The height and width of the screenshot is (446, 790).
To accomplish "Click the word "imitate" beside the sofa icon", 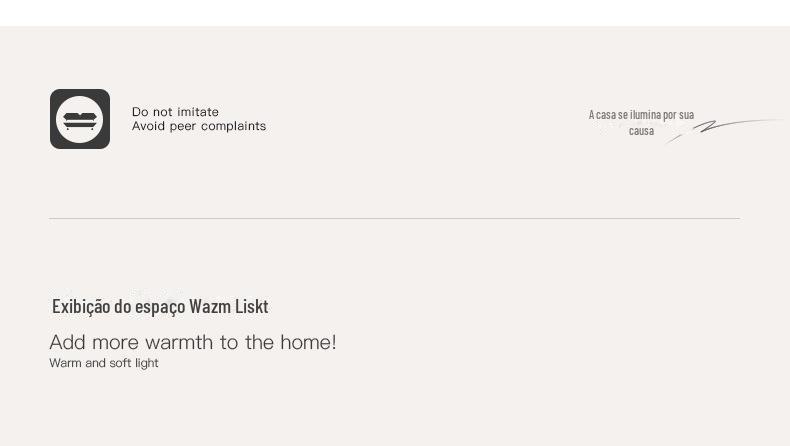I will [198, 112].
